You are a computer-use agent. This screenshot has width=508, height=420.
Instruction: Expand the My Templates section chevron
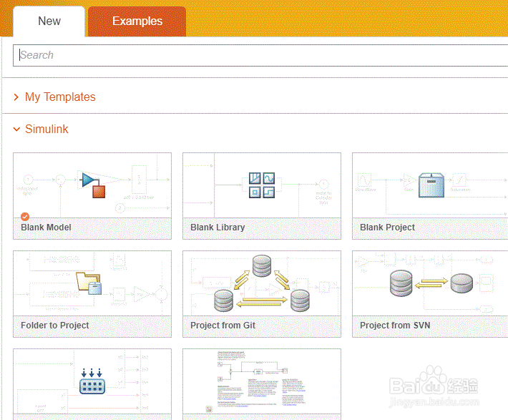16,97
